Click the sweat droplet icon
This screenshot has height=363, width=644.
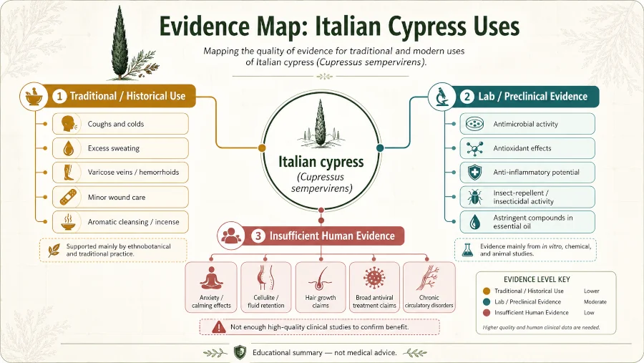[69, 148]
